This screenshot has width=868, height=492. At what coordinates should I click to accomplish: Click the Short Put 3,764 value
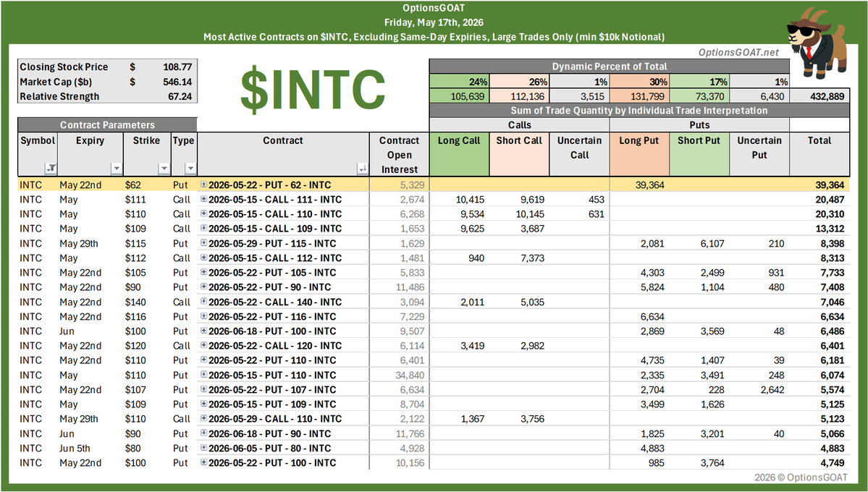(x=712, y=462)
